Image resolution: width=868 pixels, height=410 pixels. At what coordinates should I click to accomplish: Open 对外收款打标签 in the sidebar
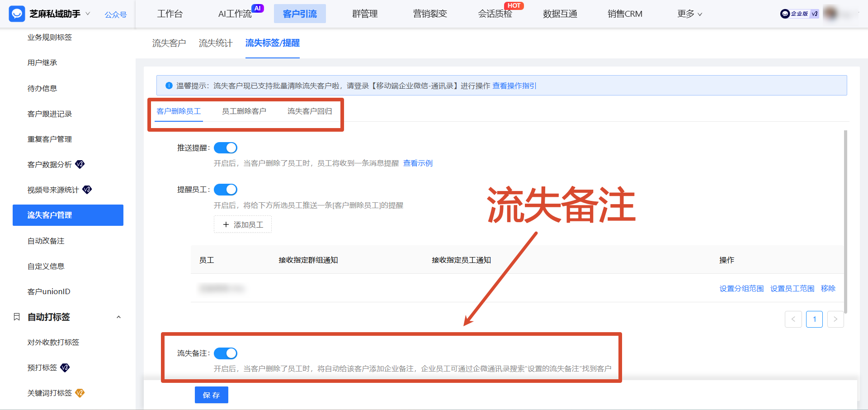tap(53, 343)
